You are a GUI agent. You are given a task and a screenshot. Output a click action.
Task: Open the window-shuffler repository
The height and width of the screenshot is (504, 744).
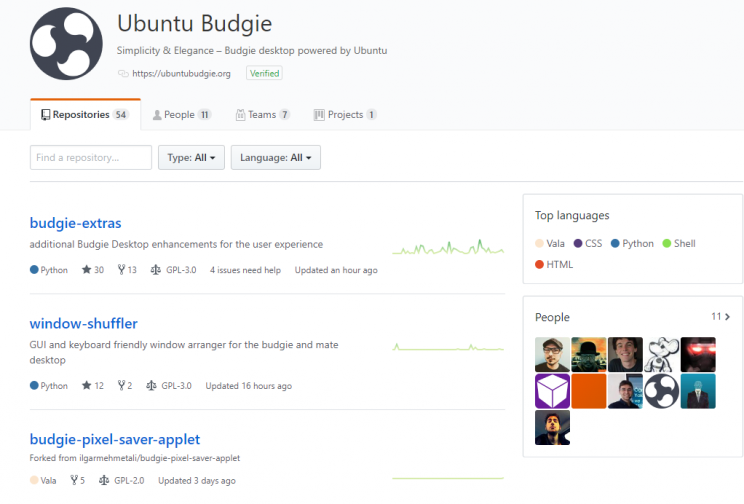point(84,324)
